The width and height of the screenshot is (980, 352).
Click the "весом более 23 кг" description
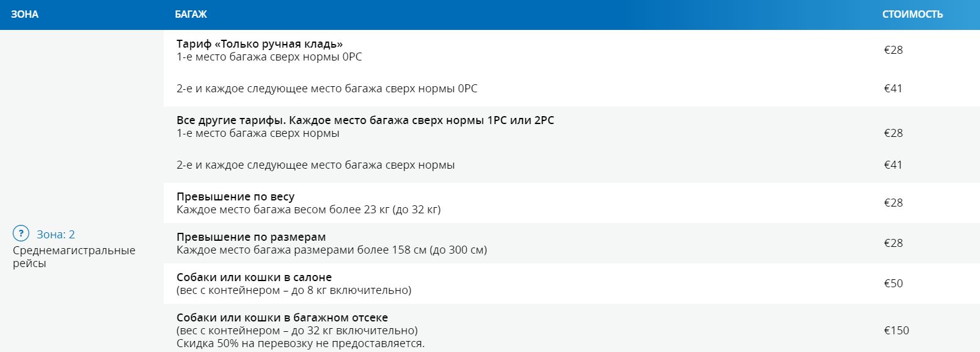pyautogui.click(x=308, y=210)
